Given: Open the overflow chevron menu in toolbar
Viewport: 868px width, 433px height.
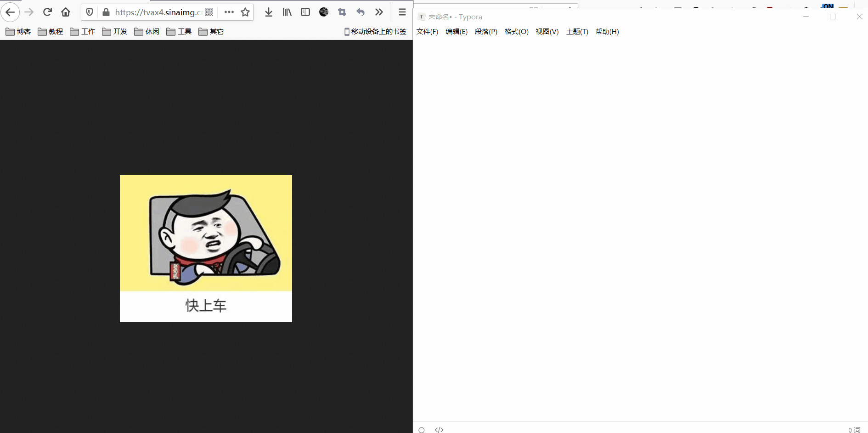Looking at the screenshot, I should [x=379, y=12].
